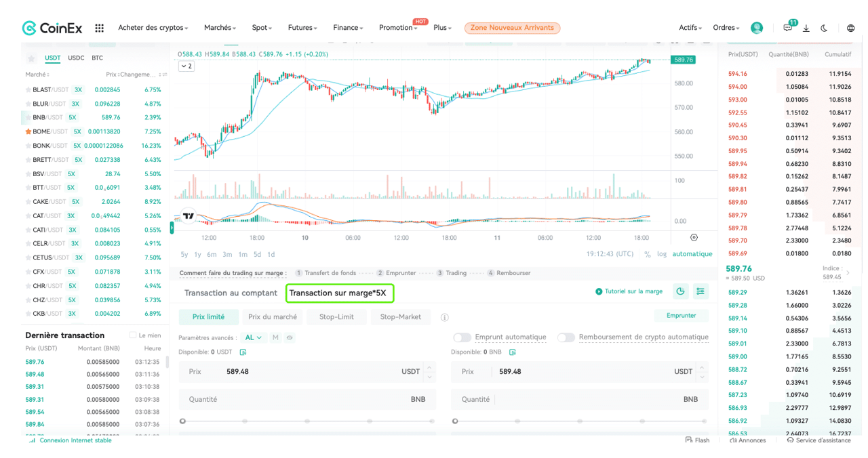Open the Finance dropdown menu

tap(348, 28)
